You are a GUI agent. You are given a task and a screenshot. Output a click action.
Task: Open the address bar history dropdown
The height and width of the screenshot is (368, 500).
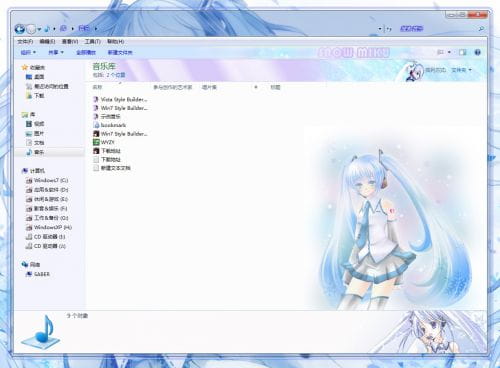pos(380,29)
